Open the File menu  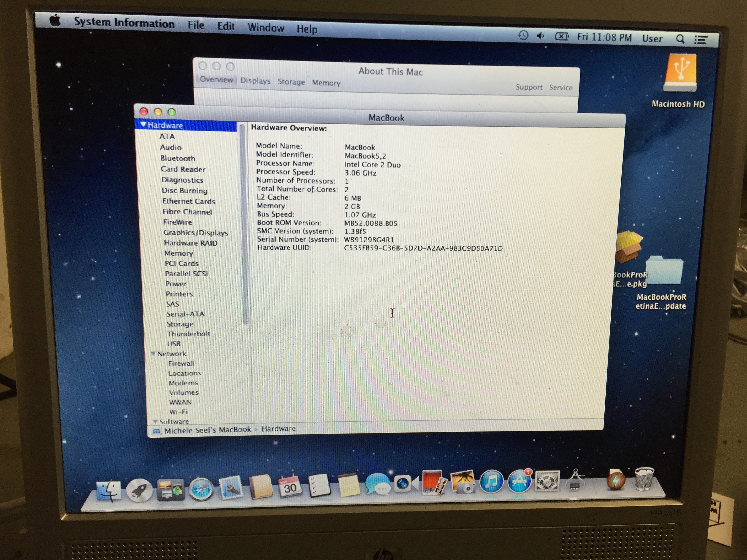click(196, 25)
